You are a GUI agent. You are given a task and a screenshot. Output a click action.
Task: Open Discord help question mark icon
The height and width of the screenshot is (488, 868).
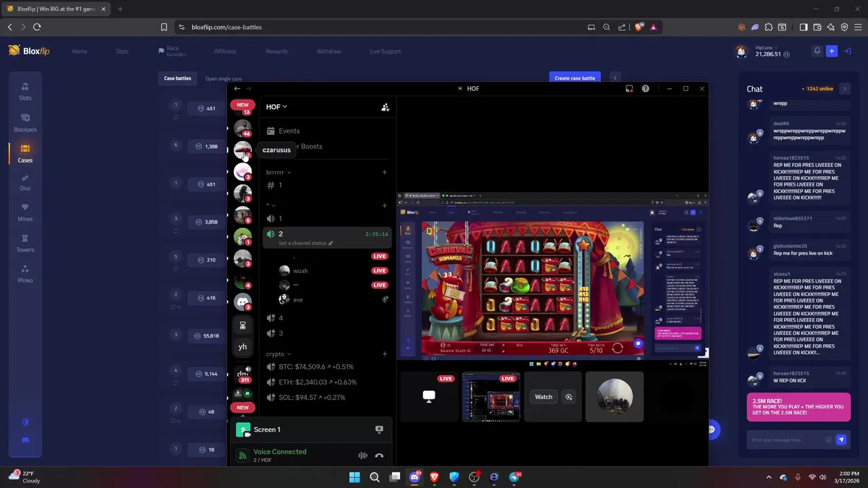click(646, 89)
